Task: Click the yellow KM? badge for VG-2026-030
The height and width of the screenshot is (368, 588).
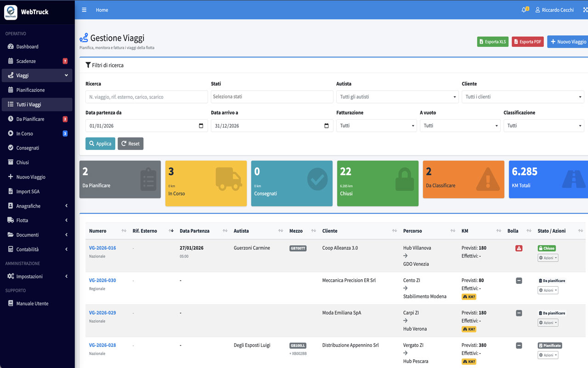Action: (469, 297)
